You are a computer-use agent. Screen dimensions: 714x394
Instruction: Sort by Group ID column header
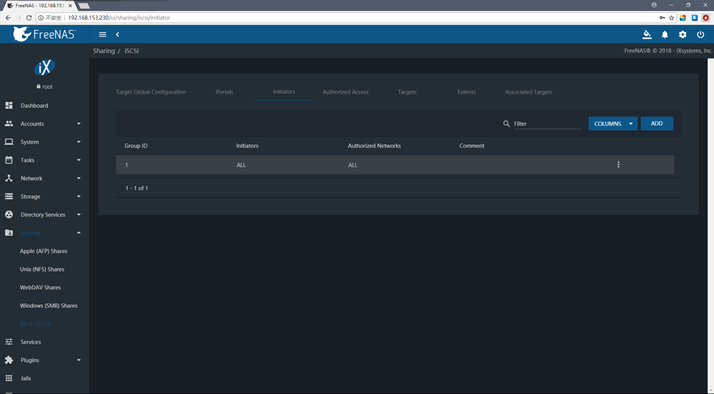(x=136, y=146)
